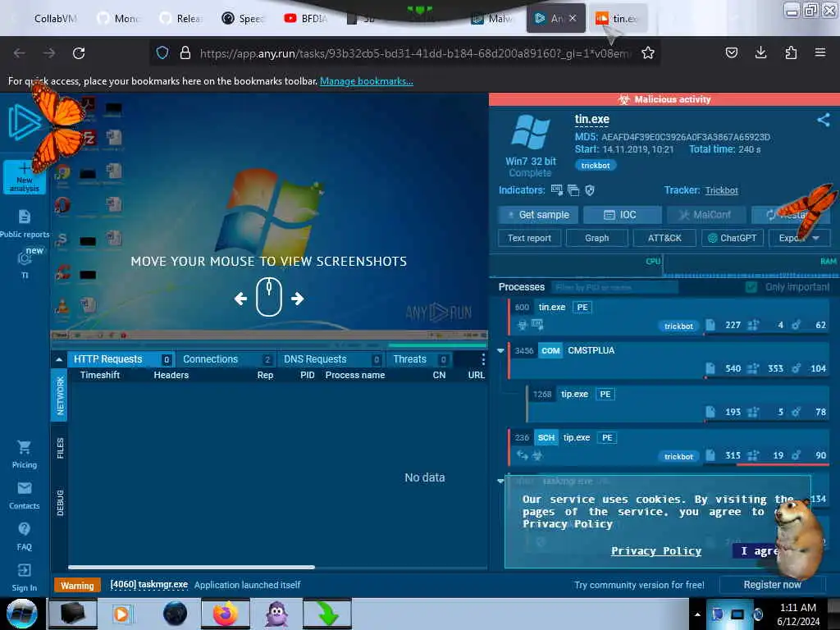Open the TI threat intelligence sidebar item
Viewport: 840px width, 630px height.
(x=25, y=265)
